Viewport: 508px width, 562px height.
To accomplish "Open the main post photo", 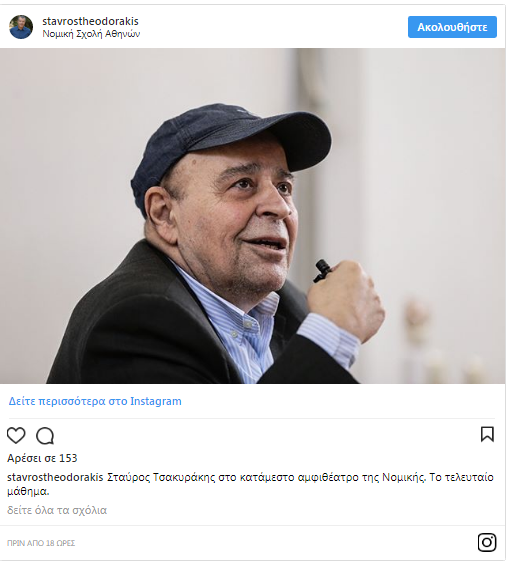I will point(252,216).
